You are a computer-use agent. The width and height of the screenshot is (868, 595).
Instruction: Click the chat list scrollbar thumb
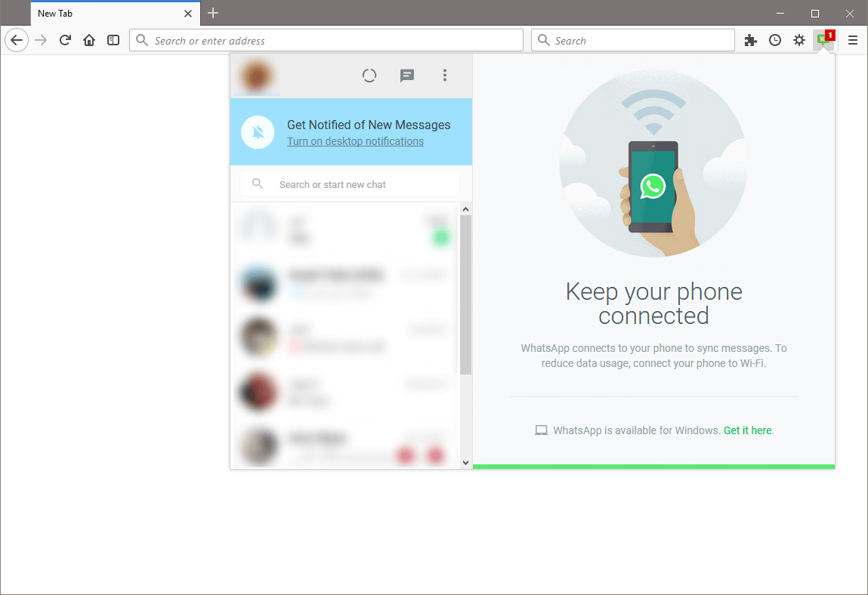pos(465,294)
